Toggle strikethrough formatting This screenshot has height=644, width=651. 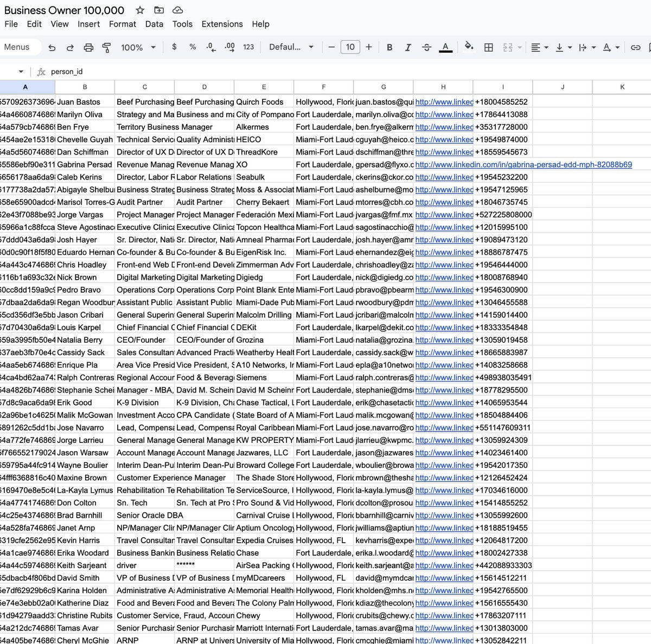[x=426, y=48]
